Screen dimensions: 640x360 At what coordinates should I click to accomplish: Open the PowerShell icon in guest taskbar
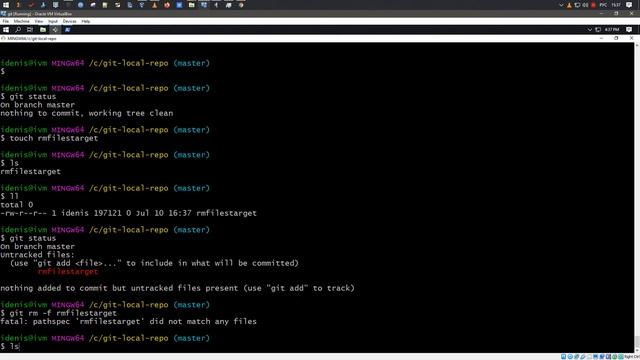coord(67,30)
